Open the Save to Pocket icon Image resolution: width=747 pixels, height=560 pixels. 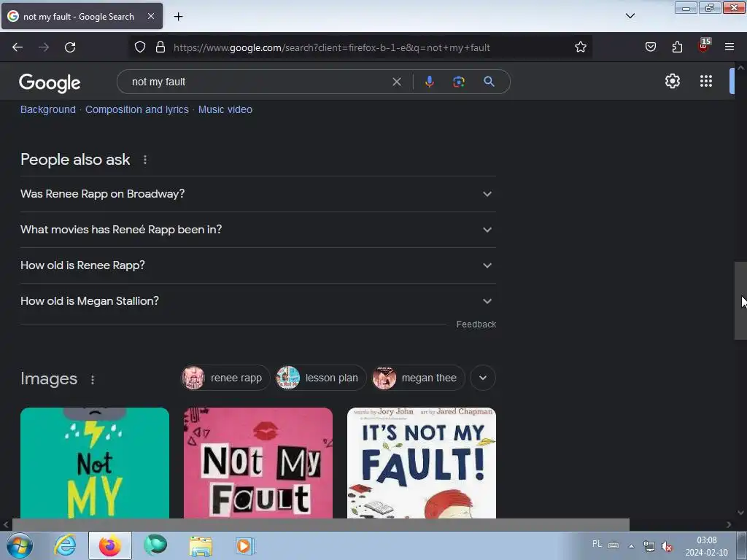(x=650, y=47)
